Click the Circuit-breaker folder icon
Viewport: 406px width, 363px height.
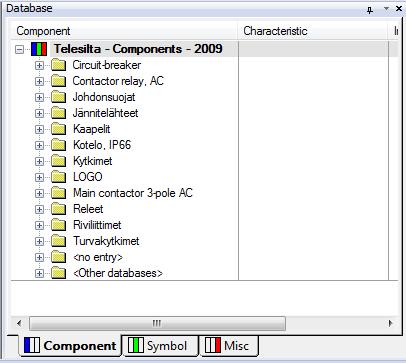[x=59, y=65]
